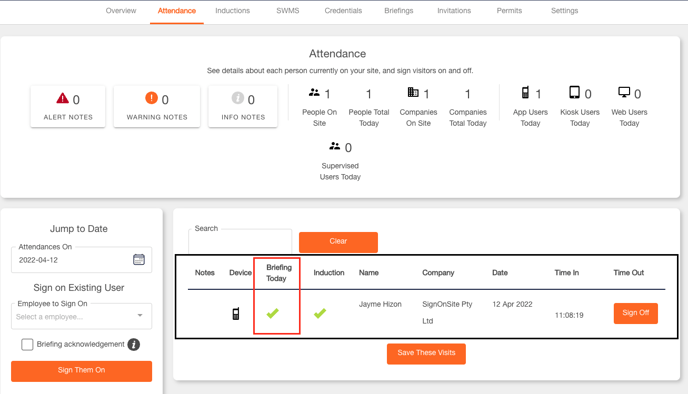Screen dimensions: 688x394
Task: Sign off Jayme Hizon
Action: [x=635, y=313]
